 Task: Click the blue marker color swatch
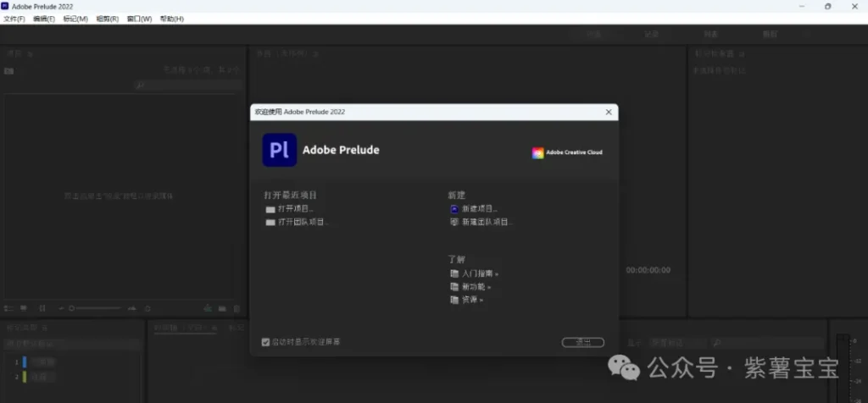25,362
